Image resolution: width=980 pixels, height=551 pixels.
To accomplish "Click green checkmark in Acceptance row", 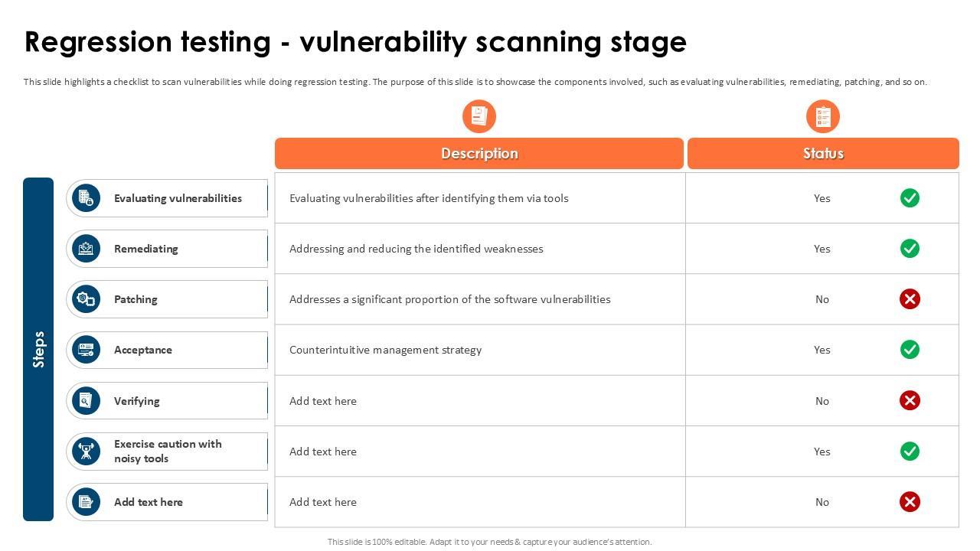I will point(910,350).
